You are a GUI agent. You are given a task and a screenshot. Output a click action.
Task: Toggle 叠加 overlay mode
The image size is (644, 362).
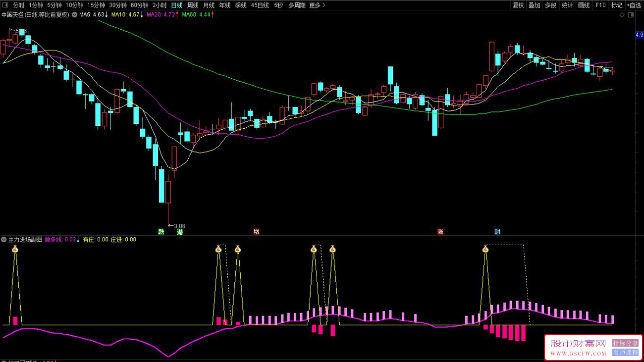coord(534,5)
